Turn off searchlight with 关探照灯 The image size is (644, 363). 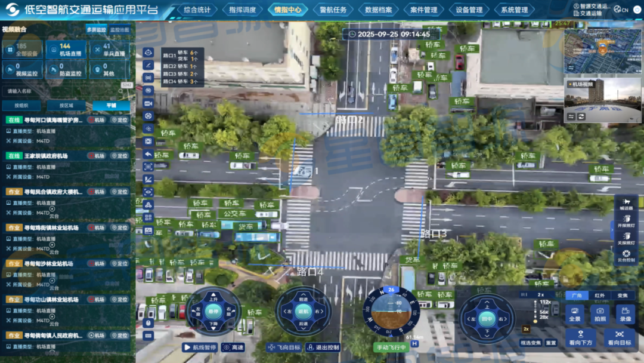coord(626,239)
